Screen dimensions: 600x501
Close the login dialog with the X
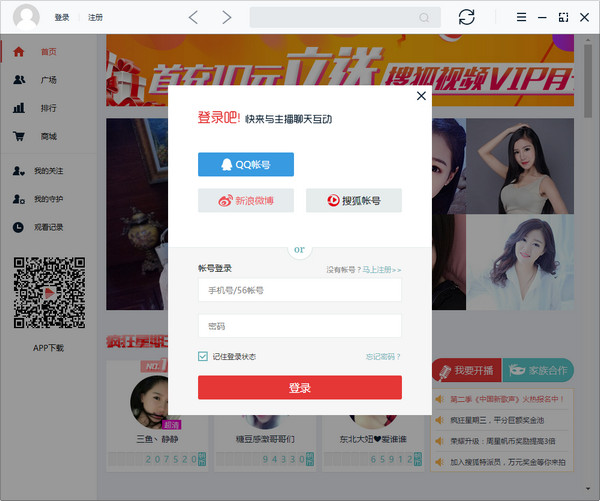coord(421,96)
